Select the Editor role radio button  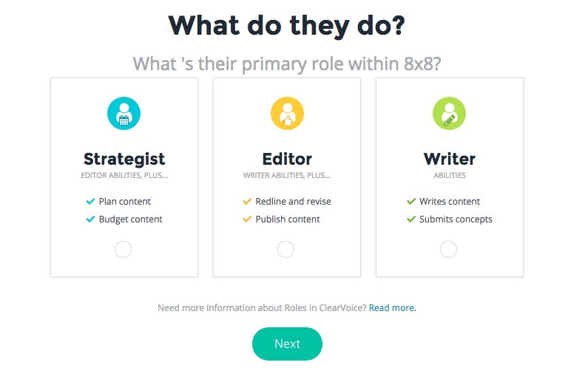pos(285,250)
